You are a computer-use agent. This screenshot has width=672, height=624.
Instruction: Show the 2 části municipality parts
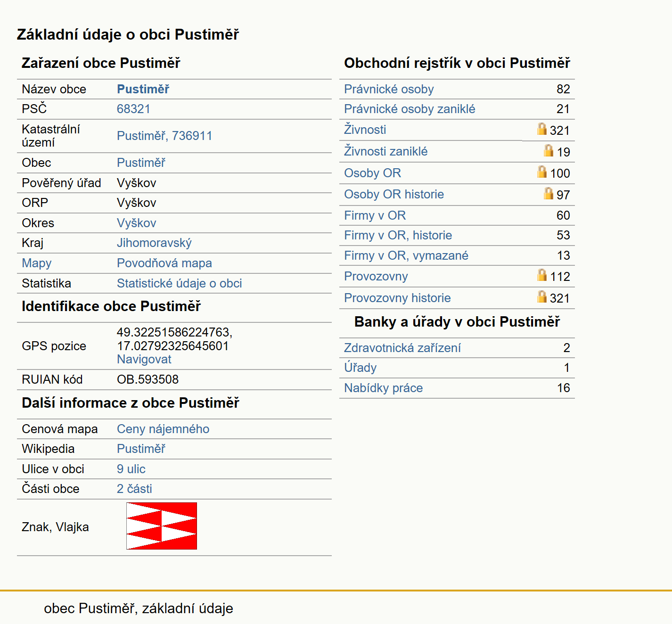click(x=134, y=489)
